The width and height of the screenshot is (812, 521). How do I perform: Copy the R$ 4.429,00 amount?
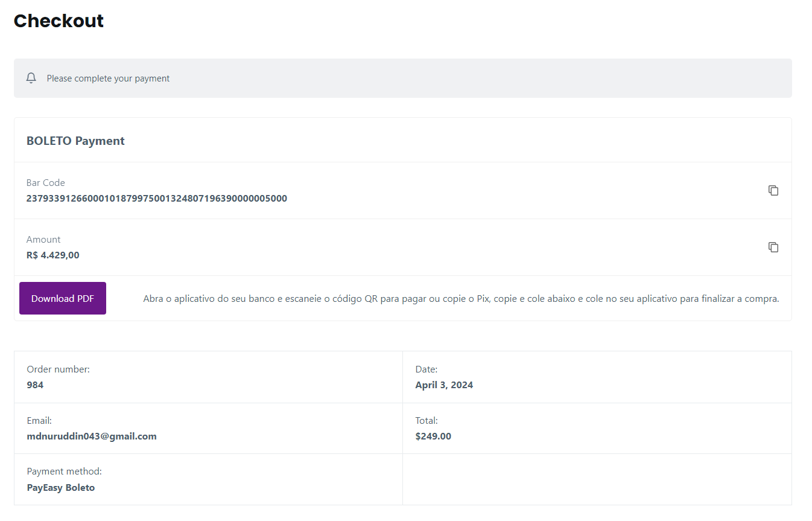[773, 248]
